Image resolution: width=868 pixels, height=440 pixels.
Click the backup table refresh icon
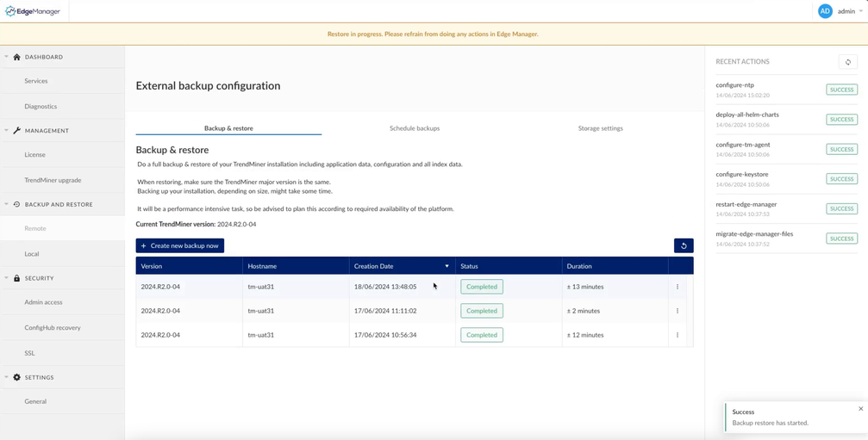click(684, 245)
